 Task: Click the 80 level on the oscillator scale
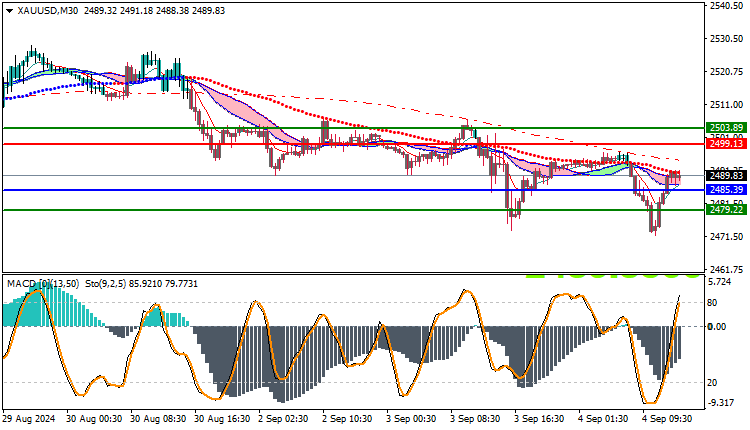[712, 303]
